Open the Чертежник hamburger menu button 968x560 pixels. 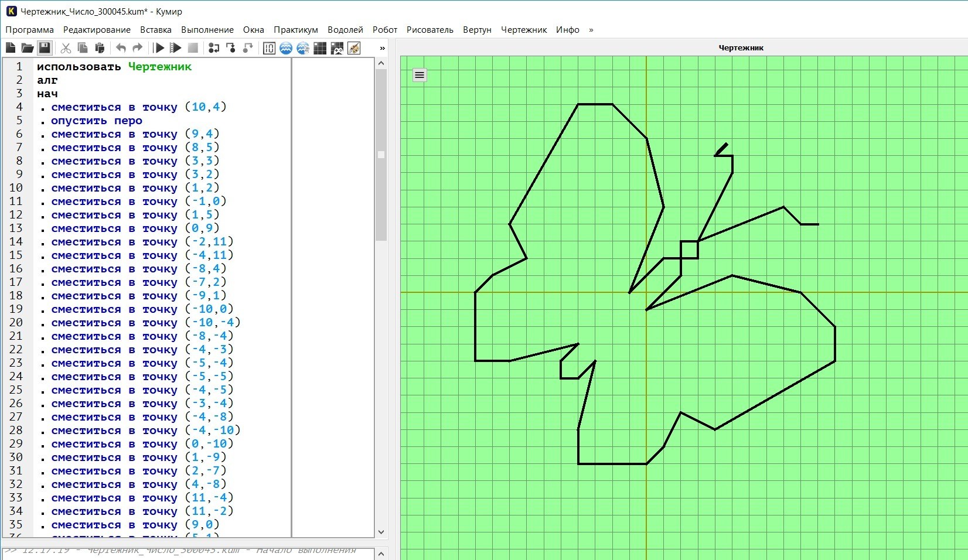(420, 75)
